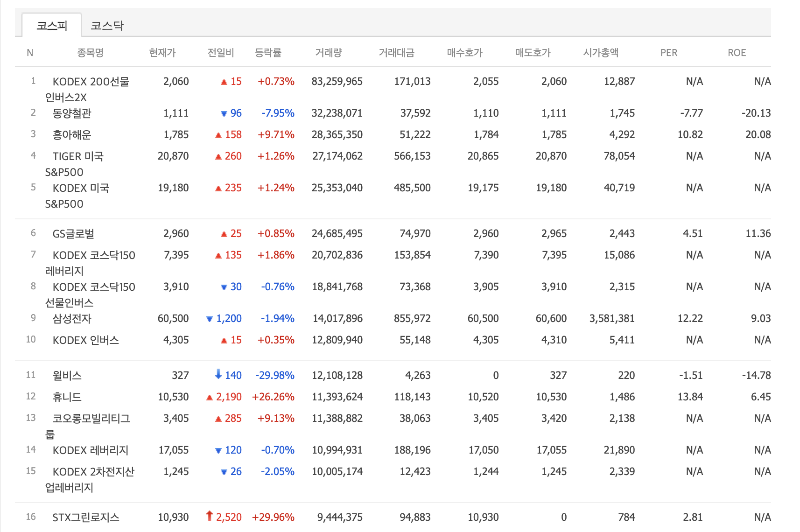Click the blue down arrow beside 30
This screenshot has width=800, height=532.
(x=224, y=287)
